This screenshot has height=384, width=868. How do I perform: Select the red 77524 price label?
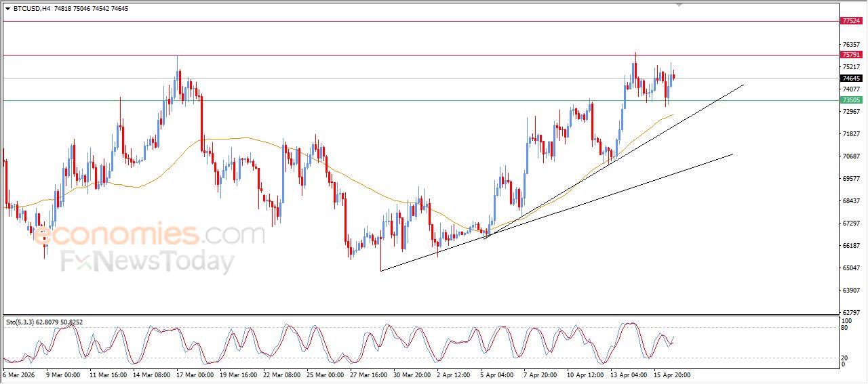click(850, 21)
